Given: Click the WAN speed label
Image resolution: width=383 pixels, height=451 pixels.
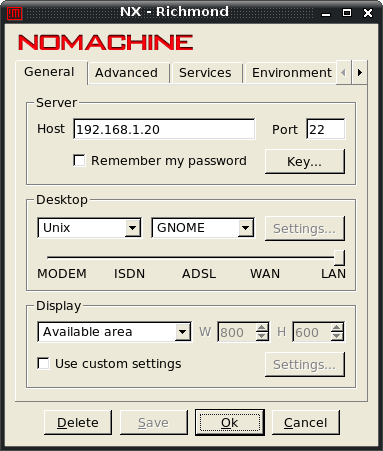Looking at the screenshot, I should click(265, 274).
